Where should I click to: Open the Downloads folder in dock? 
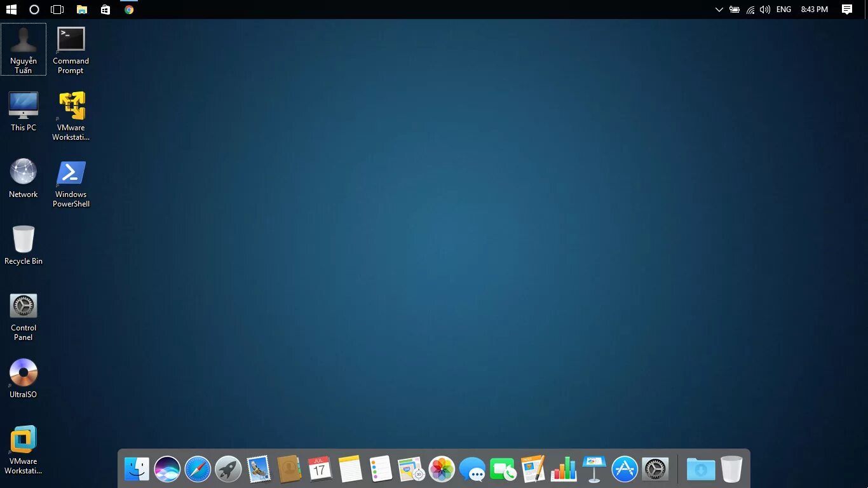[701, 470]
